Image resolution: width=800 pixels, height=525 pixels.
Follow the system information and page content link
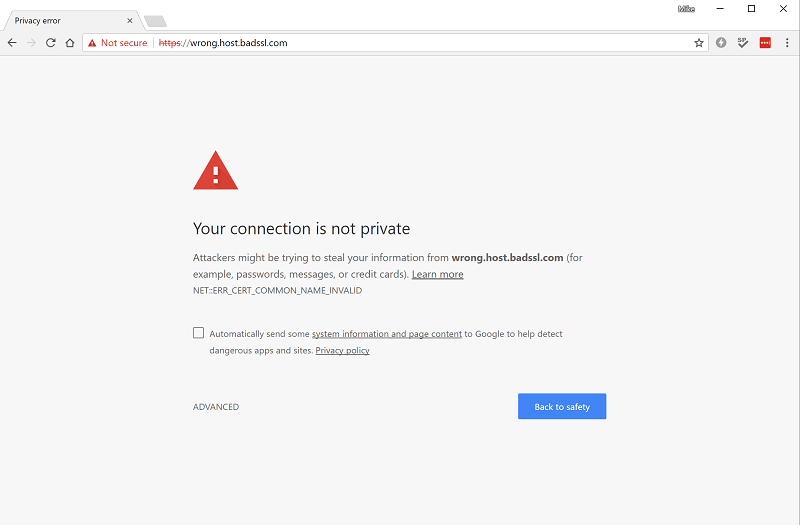point(387,334)
